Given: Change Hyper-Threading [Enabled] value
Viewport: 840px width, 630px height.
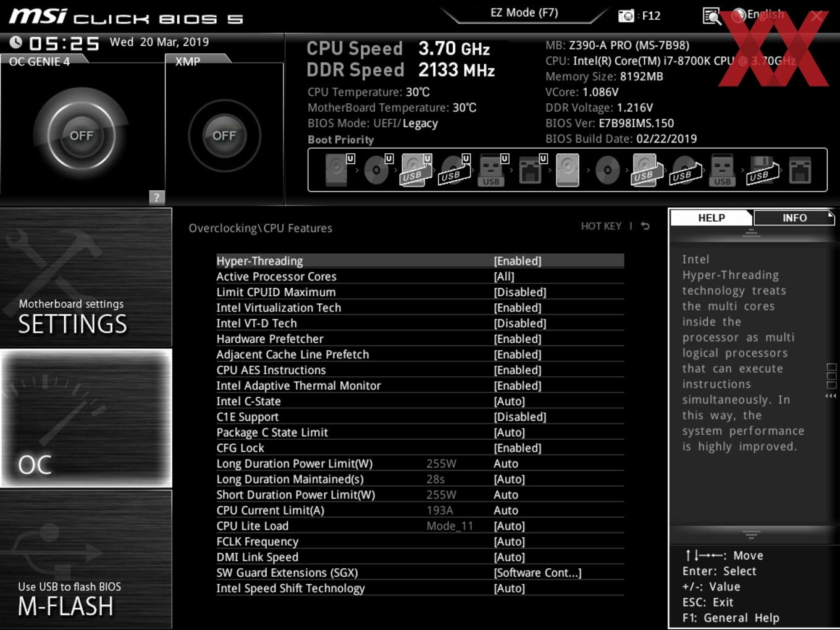Looking at the screenshot, I should coord(518,261).
